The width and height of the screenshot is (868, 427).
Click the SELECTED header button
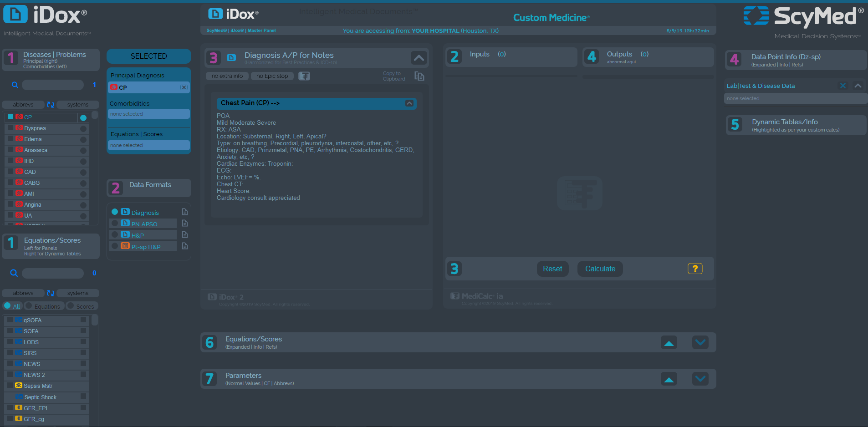[x=148, y=56]
